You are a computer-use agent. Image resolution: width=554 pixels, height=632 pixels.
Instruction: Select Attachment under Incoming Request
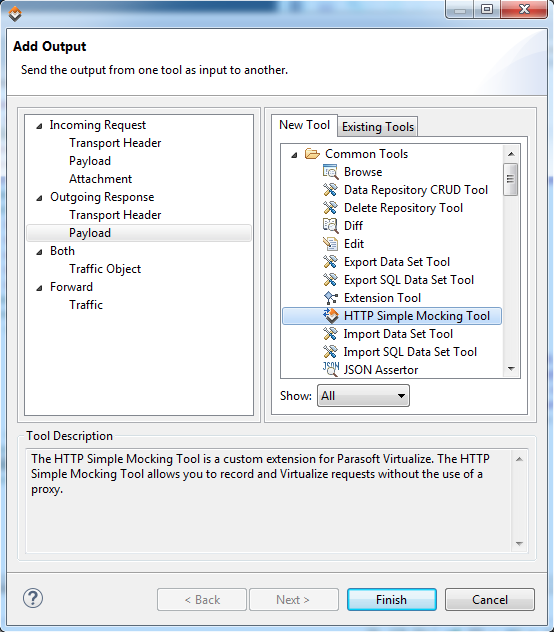click(100, 179)
